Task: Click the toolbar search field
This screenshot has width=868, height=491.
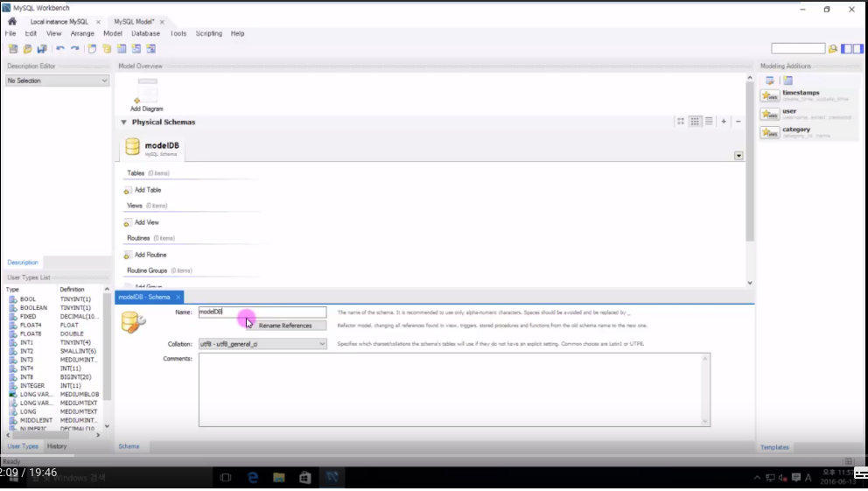Action: (x=798, y=49)
